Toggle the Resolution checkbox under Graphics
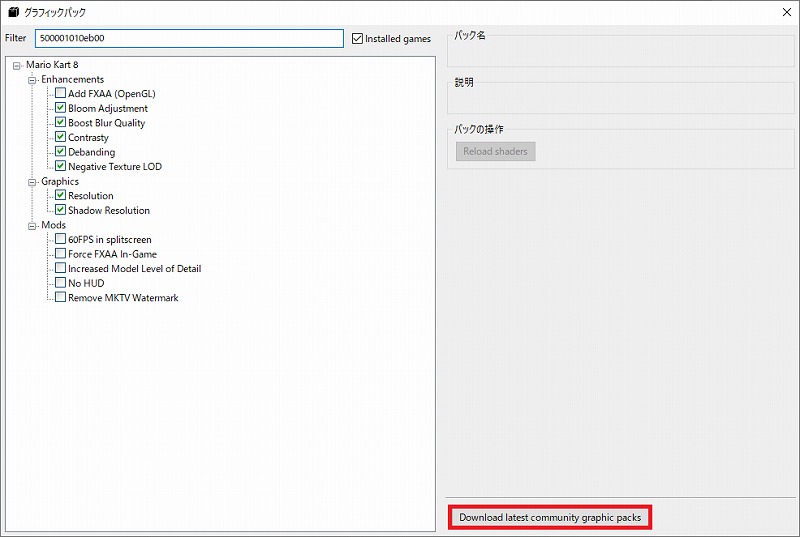This screenshot has width=800, height=537. coord(60,195)
